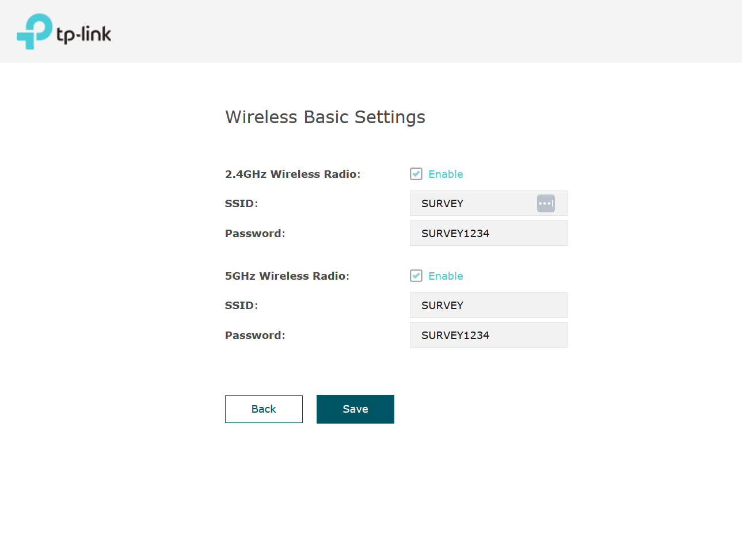Toggle the 2.4GHz Wireless Radio checkbox

416,174
